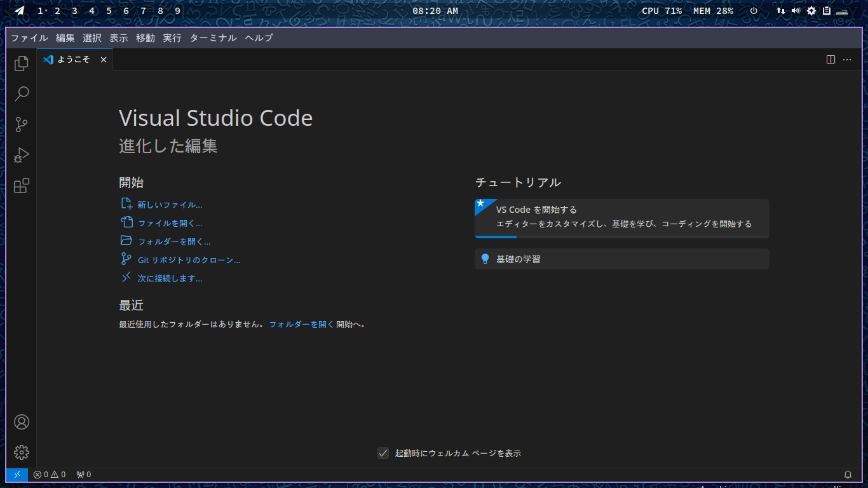868x488 pixels.
Task: Click the errors and warnings status indicator
Action: coord(50,475)
